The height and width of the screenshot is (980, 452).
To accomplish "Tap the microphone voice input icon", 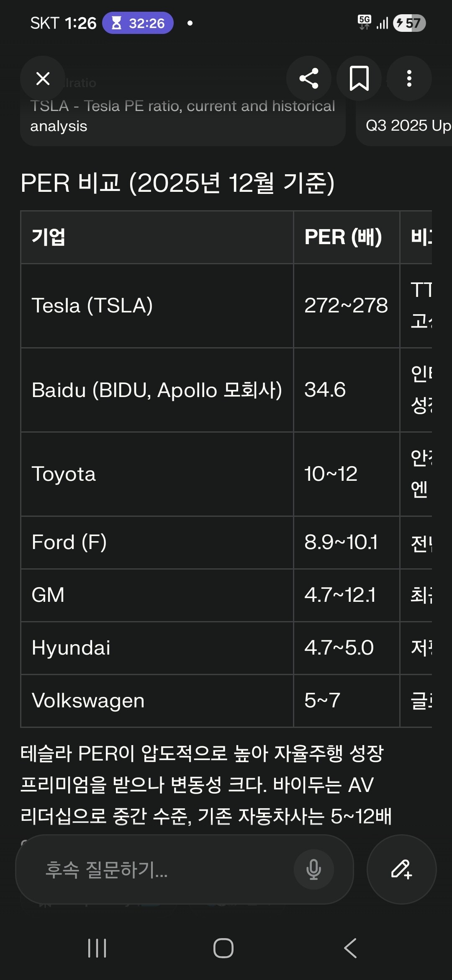I will click(313, 869).
